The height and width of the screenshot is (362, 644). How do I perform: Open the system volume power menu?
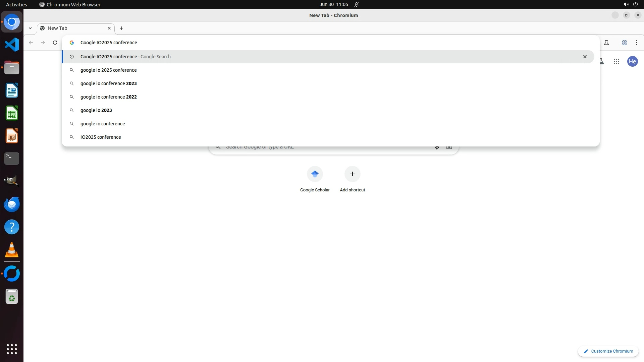pyautogui.click(x=630, y=4)
